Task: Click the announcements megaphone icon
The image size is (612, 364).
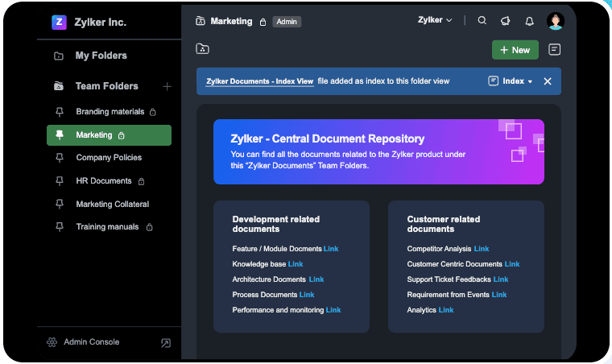Action: coord(506,21)
